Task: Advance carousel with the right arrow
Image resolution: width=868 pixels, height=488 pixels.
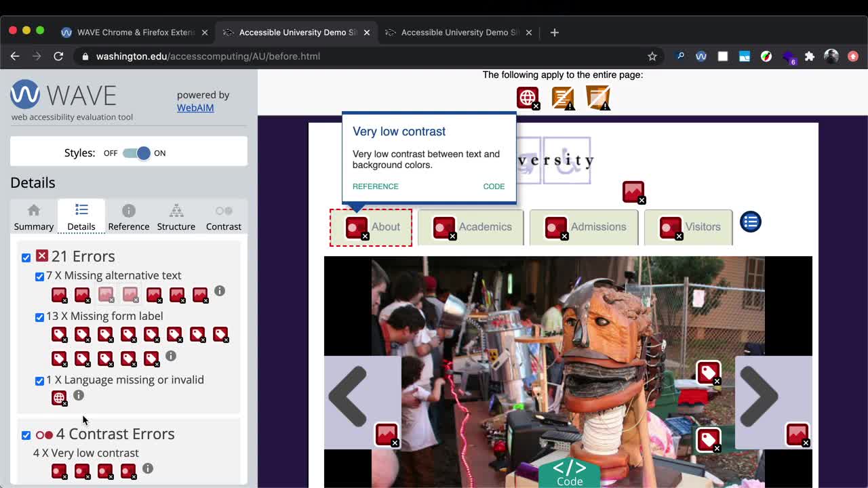Action: (x=759, y=398)
